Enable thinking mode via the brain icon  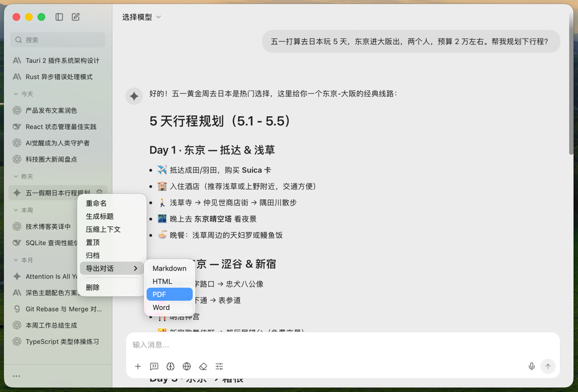point(170,366)
